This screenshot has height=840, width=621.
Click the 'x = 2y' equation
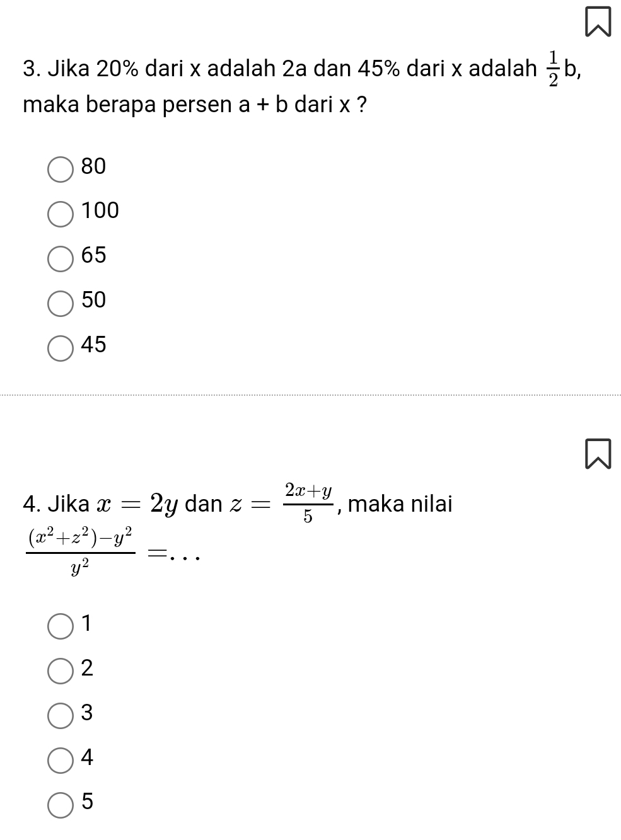point(137,504)
